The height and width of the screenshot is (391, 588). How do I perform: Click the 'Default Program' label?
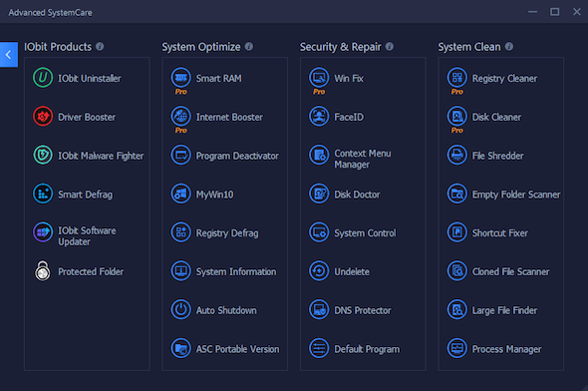[367, 349]
